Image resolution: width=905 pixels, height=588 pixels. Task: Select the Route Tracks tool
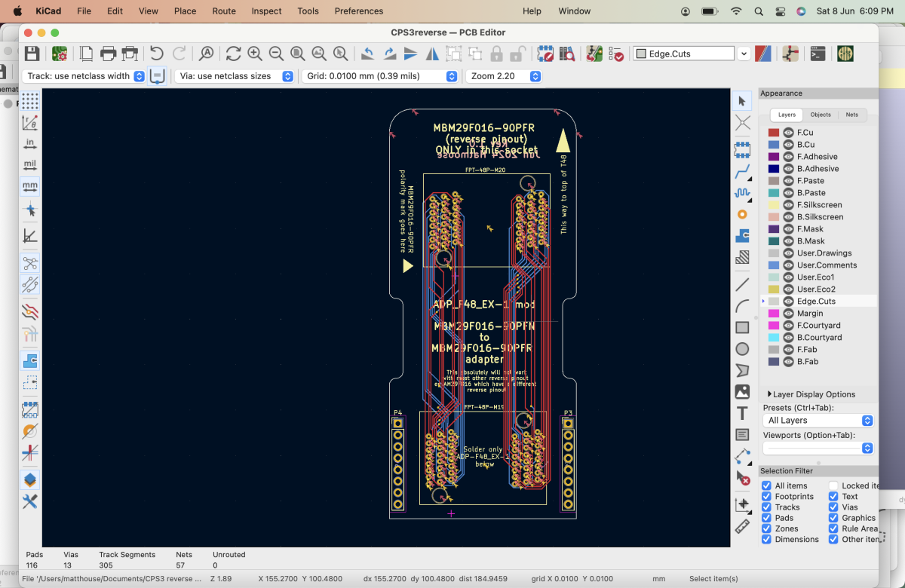(742, 171)
